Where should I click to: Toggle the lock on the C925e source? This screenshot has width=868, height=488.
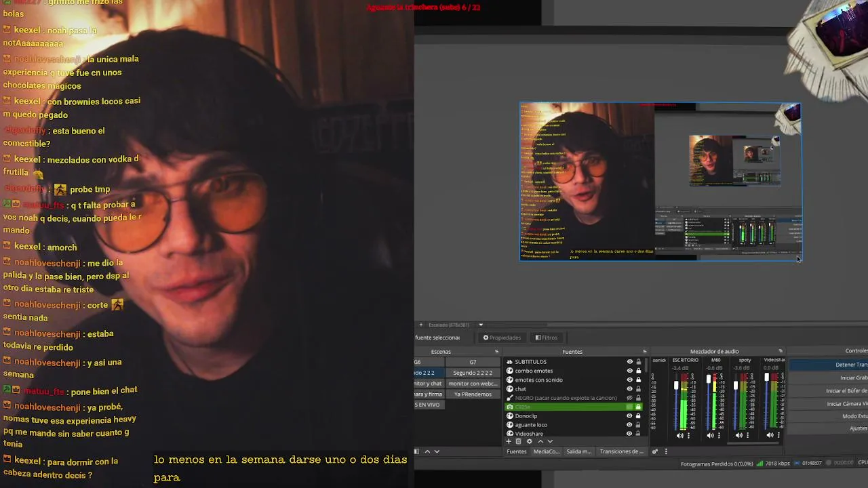638,407
